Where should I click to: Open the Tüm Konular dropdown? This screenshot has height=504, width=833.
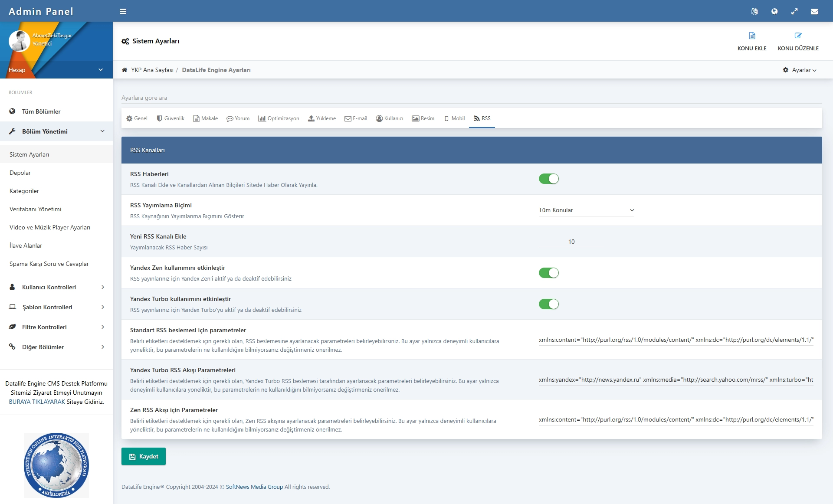[x=586, y=210]
